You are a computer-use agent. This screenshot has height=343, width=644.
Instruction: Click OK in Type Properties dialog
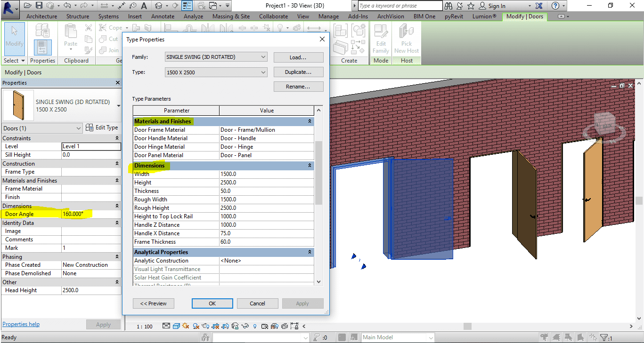[212, 303]
